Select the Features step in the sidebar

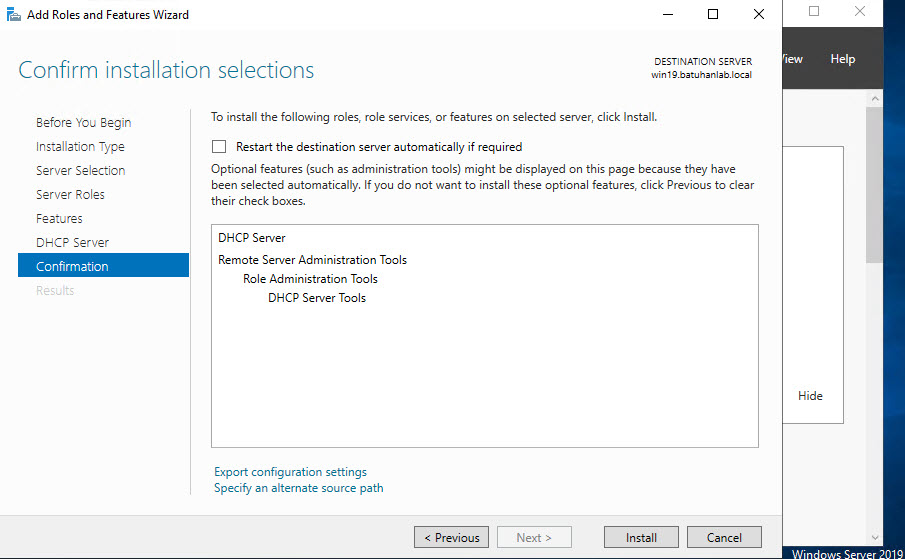click(59, 218)
